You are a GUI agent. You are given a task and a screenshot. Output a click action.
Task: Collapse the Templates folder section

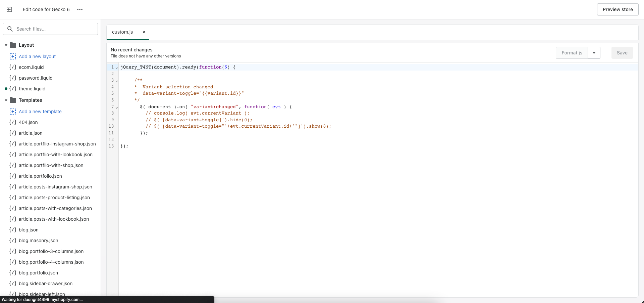(6, 100)
